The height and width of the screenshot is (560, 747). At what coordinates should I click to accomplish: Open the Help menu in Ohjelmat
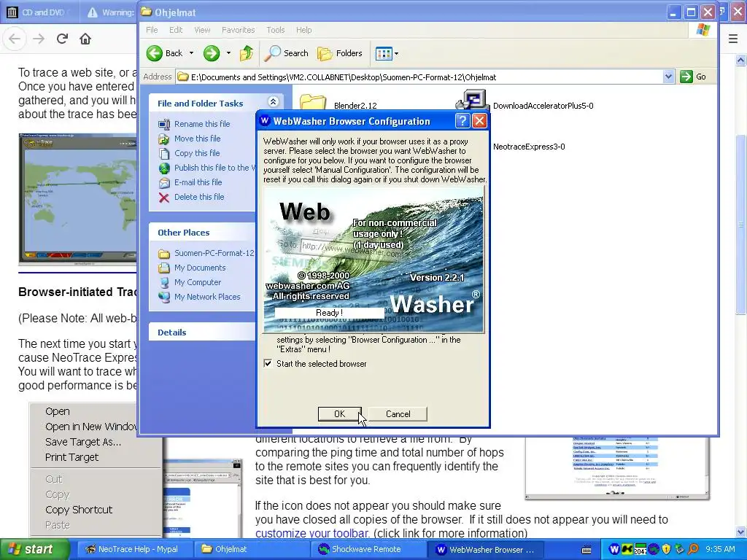(x=303, y=30)
